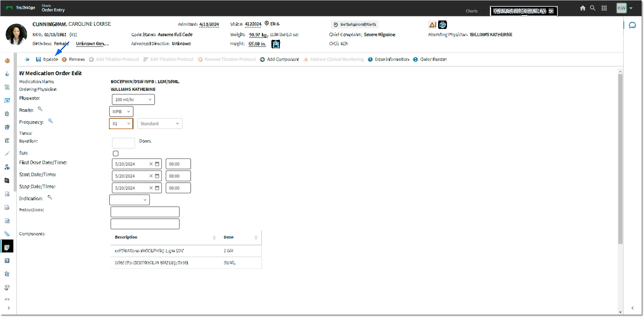Select the Cunningham patient chart tab

524,11
